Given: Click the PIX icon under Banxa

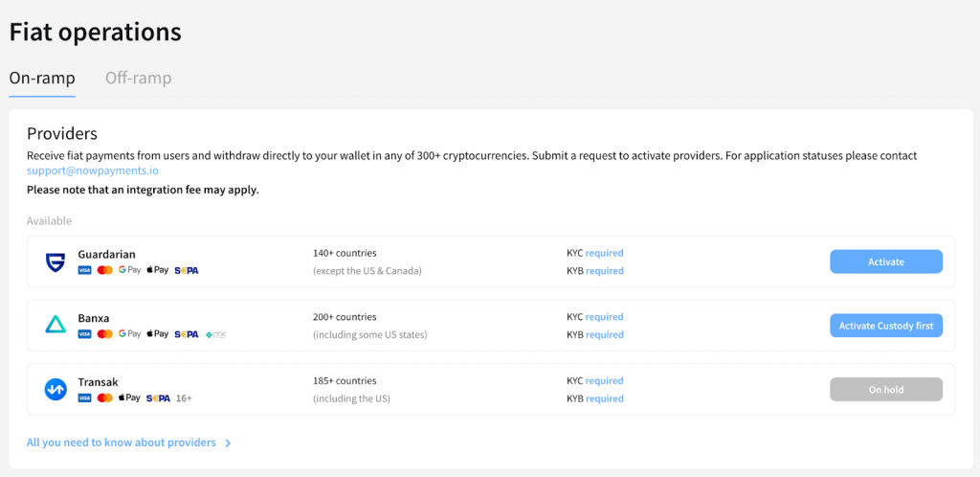Looking at the screenshot, I should pyautogui.click(x=214, y=334).
